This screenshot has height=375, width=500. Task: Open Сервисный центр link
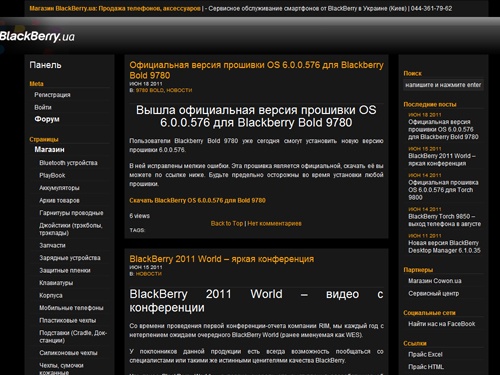pyautogui.click(x=433, y=293)
